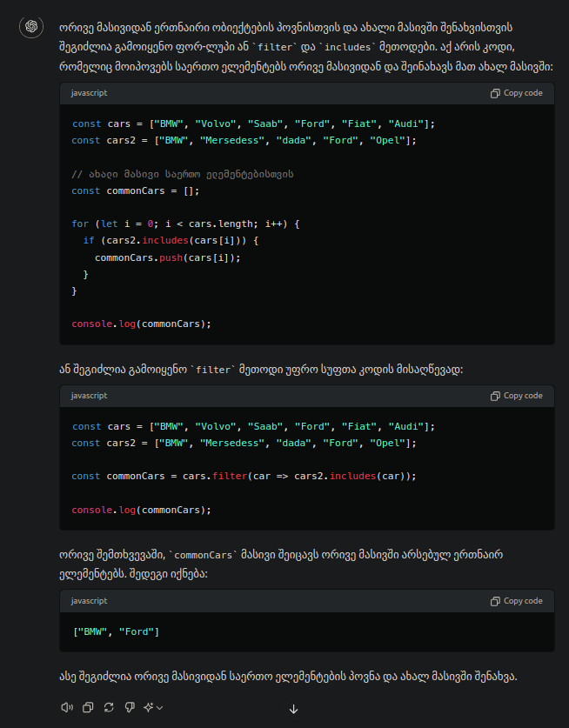Viewport: 569px width, 728px height.
Task: Click the copy response icon
Action: (x=88, y=707)
